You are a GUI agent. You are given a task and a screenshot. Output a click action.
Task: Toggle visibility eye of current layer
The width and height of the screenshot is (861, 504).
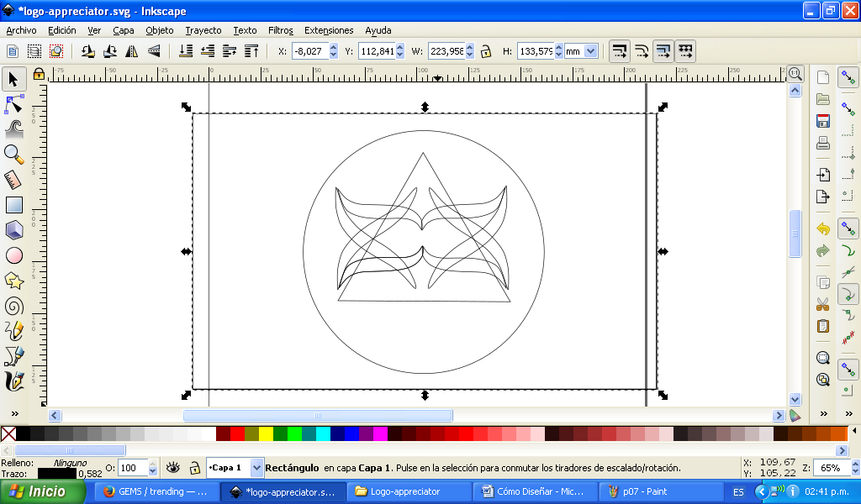(173, 468)
